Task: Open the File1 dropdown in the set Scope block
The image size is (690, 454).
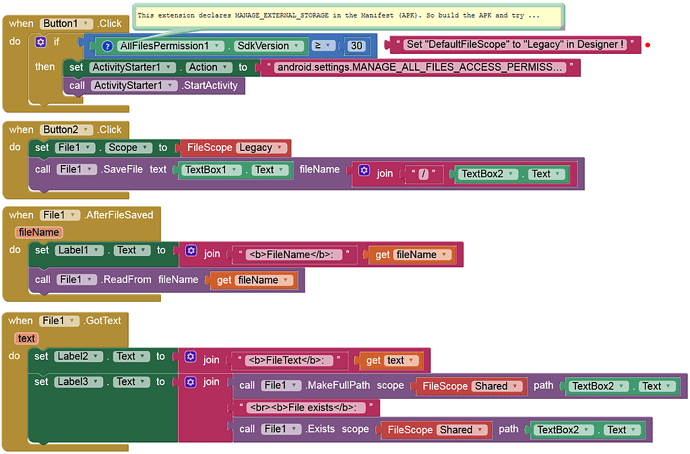Action: pyautogui.click(x=75, y=148)
